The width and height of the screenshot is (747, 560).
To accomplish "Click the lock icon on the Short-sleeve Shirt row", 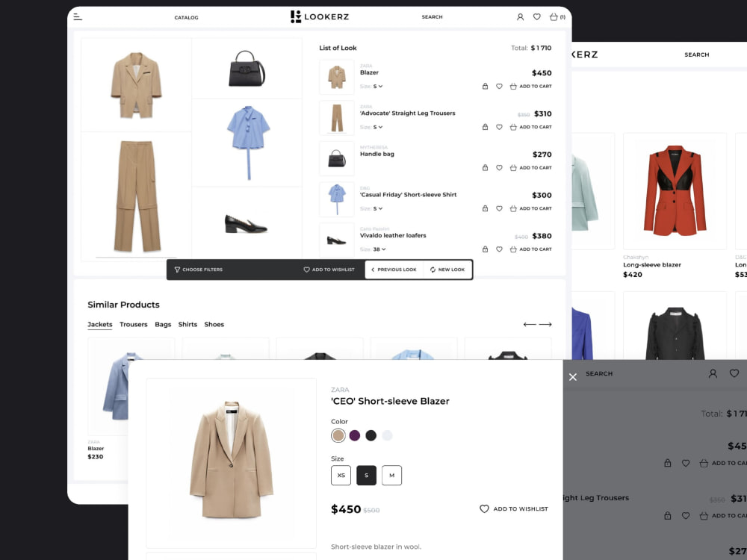I will (485, 208).
